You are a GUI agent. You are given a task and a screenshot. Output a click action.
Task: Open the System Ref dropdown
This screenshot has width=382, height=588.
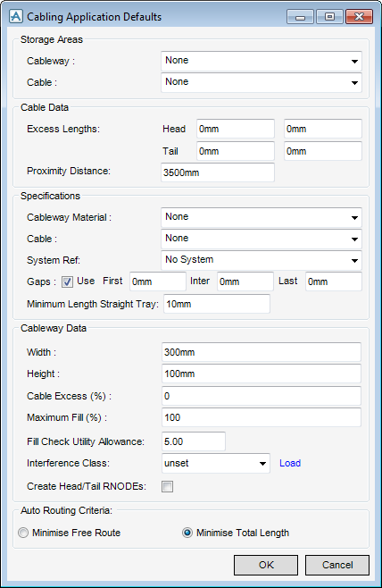pyautogui.click(x=262, y=260)
